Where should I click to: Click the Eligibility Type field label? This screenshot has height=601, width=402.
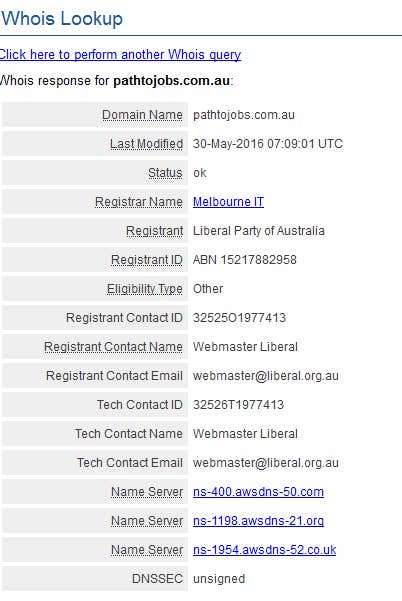(144, 289)
